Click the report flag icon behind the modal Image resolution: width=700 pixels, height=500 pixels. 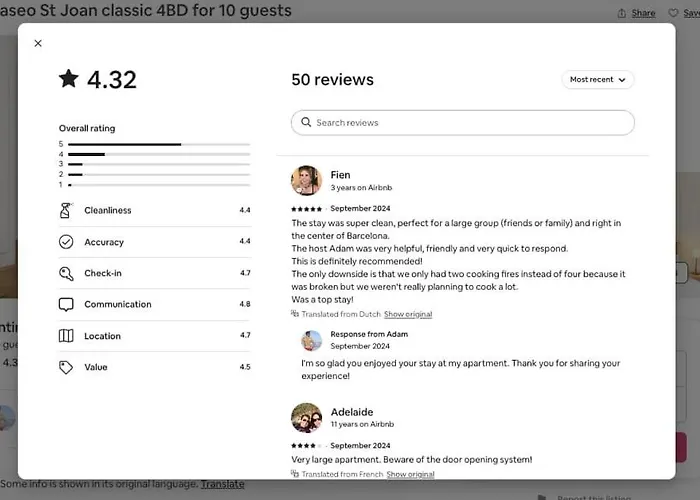(542, 497)
